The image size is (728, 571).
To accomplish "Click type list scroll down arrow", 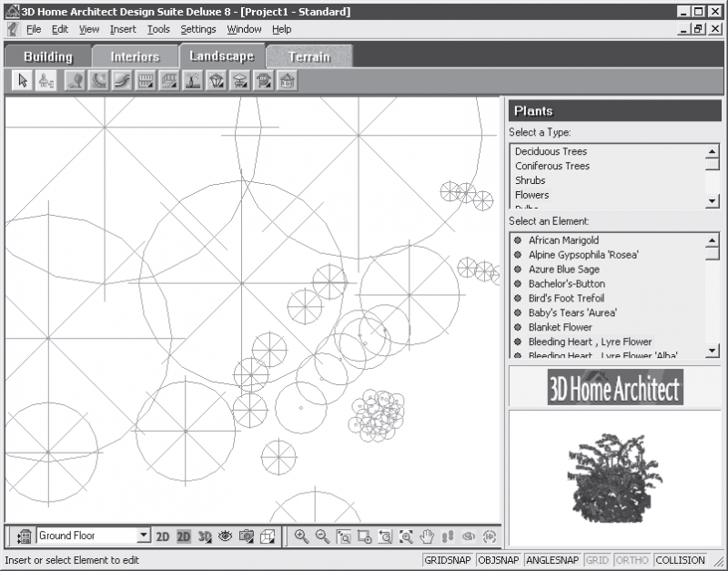I will click(x=712, y=201).
